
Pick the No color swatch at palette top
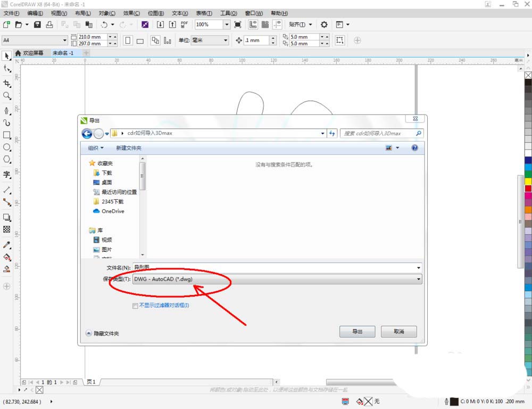click(x=528, y=75)
